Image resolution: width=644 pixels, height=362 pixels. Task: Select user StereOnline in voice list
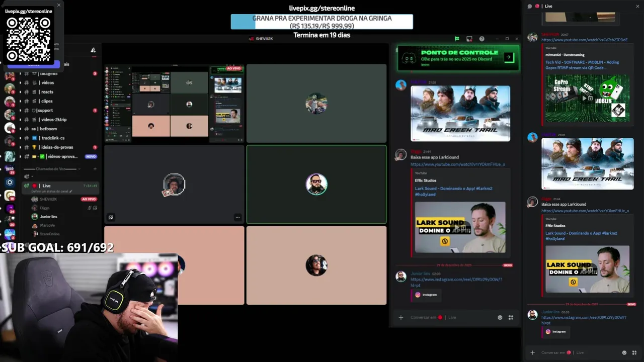pyautogui.click(x=49, y=234)
